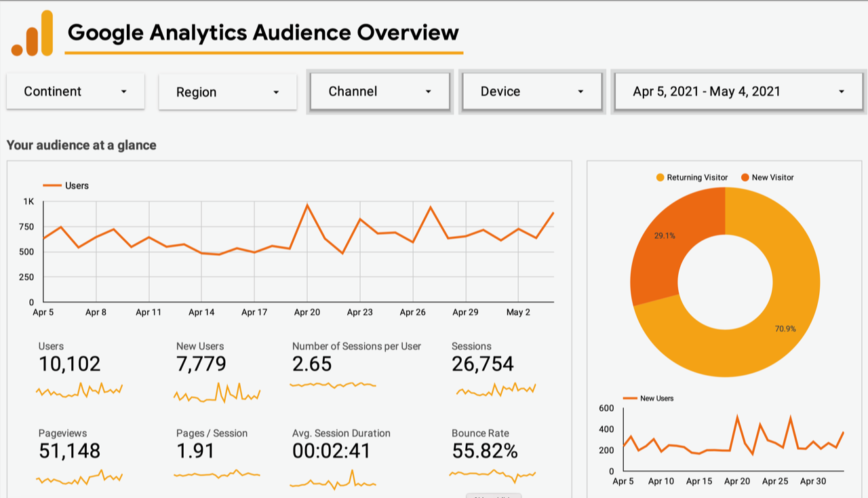868x498 pixels.
Task: Select the Pages / Session value 1.91
Action: pos(195,451)
